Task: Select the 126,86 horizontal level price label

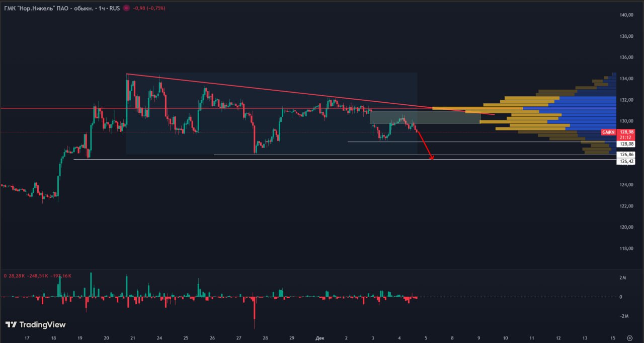Action: [x=627, y=155]
